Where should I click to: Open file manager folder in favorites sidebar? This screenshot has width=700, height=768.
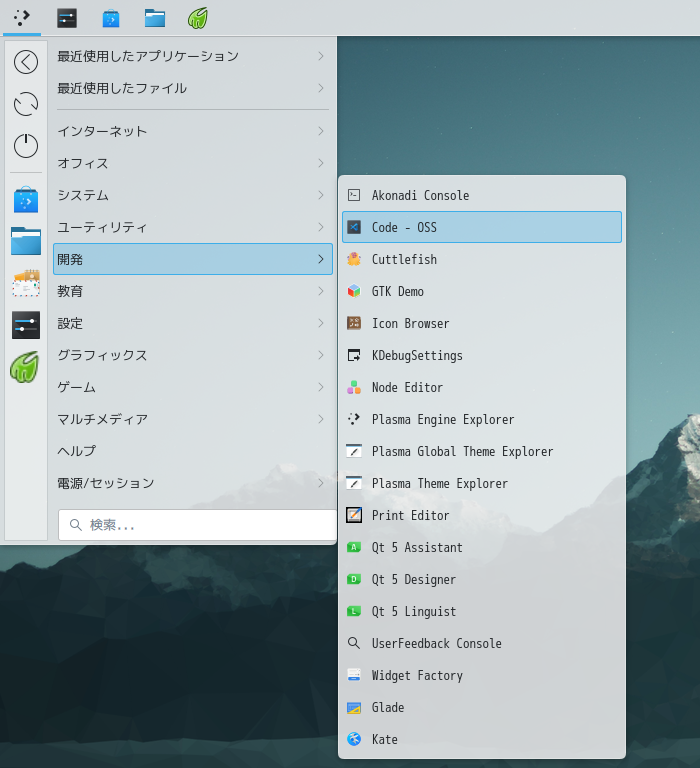(x=26, y=241)
